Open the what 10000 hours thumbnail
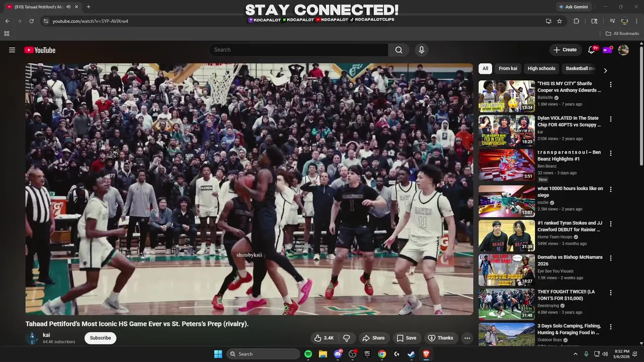644x362 pixels. [x=507, y=201]
